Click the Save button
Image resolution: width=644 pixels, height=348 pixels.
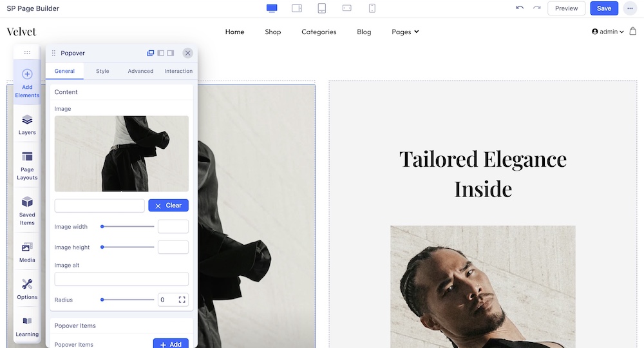tap(604, 8)
